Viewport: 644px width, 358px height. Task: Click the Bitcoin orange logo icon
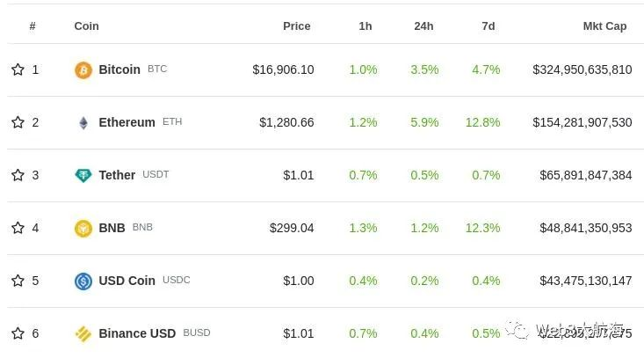pos(83,69)
